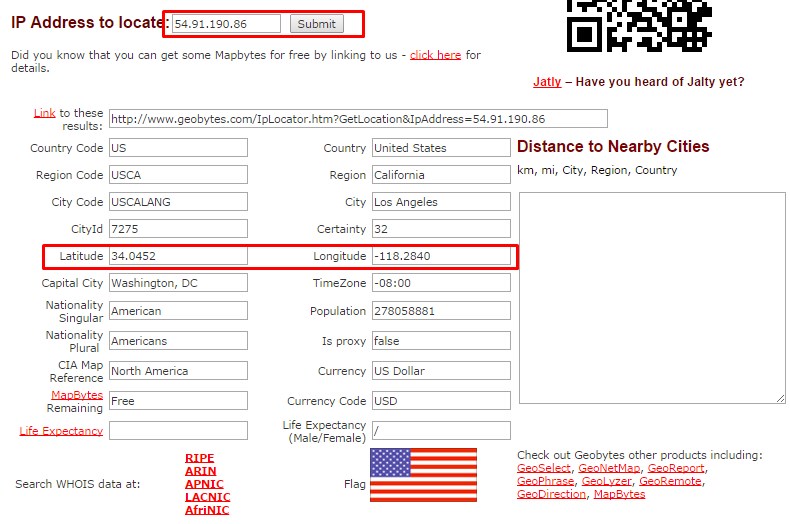
Task: Click the Region field California
Action: click(441, 175)
